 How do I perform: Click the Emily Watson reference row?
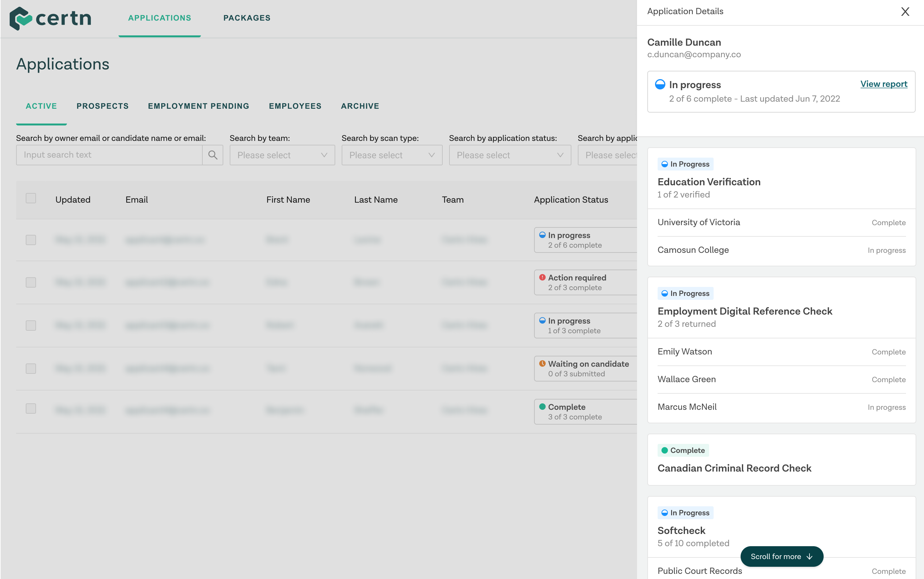click(781, 352)
